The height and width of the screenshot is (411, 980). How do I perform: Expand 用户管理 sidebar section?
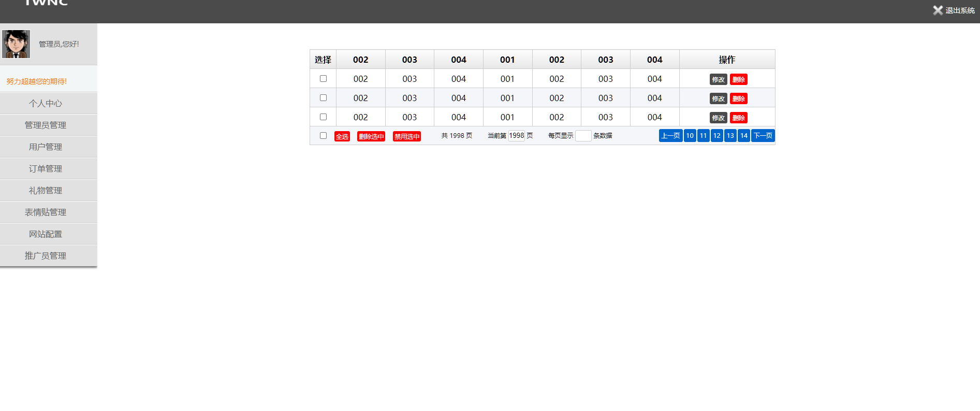tap(46, 147)
